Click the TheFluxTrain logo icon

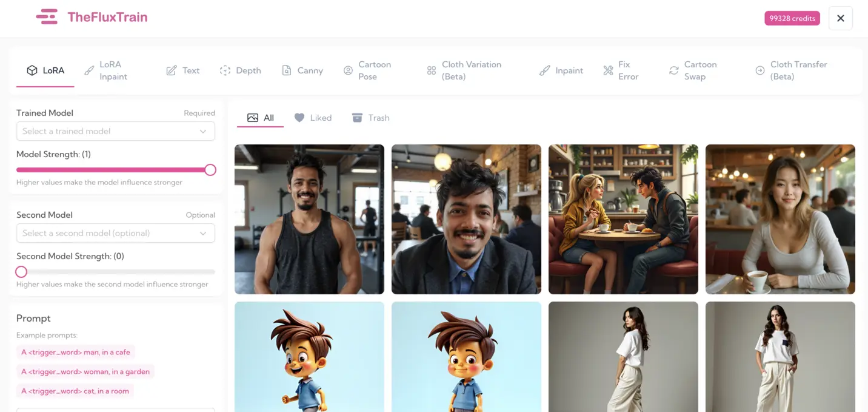47,17
